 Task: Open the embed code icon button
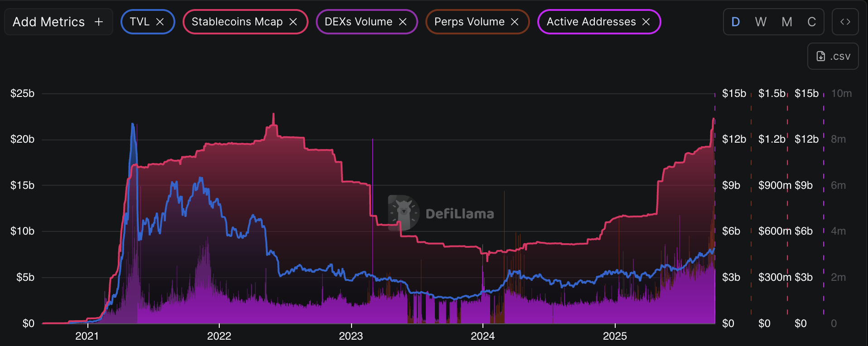point(845,22)
